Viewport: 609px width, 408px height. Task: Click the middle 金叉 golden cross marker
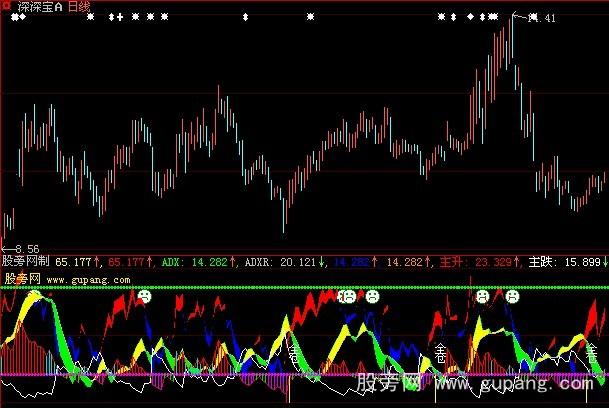click(x=441, y=353)
